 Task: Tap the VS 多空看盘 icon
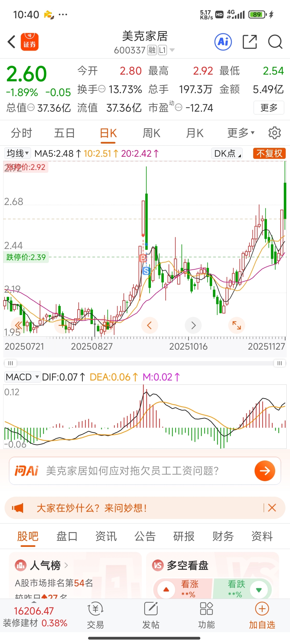tap(158, 565)
